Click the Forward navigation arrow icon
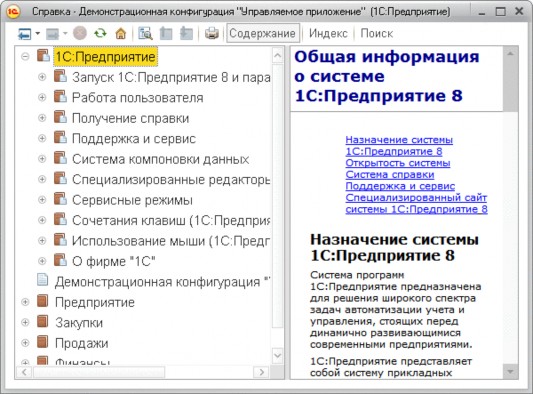Viewport: 533px width, 394px height. (x=52, y=33)
